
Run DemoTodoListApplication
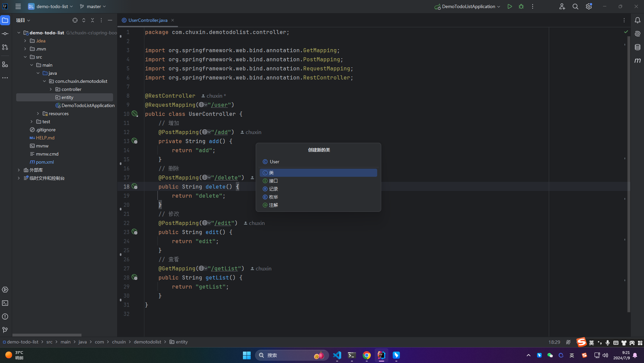[510, 6]
